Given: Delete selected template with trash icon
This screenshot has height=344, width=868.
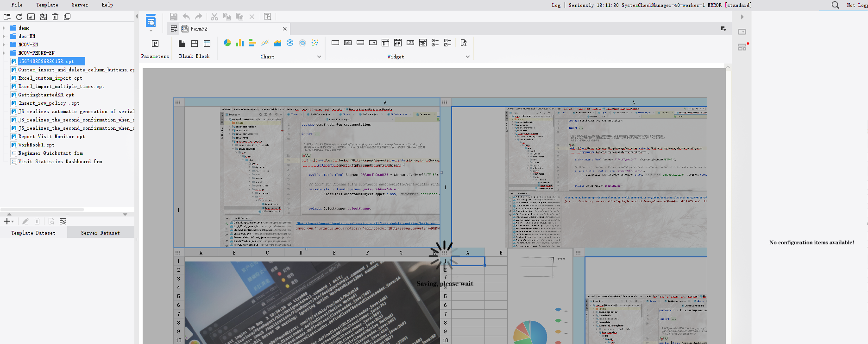Looking at the screenshot, I should click(55, 17).
